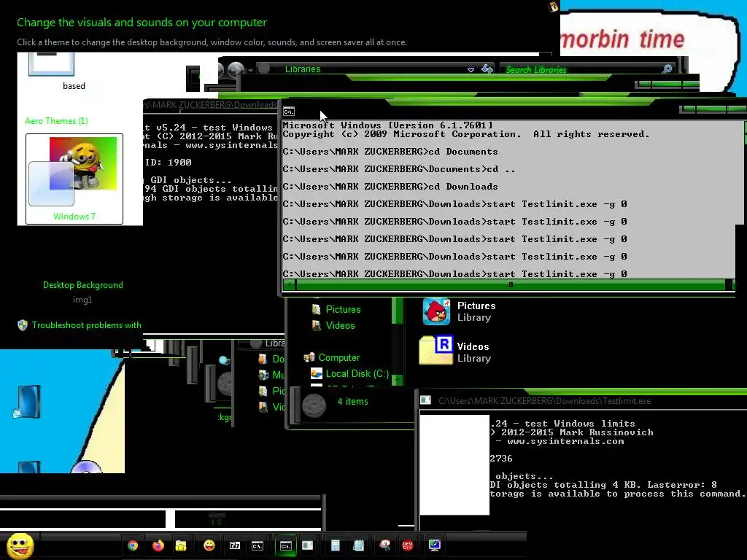Open the Desktop Background setting

83,285
